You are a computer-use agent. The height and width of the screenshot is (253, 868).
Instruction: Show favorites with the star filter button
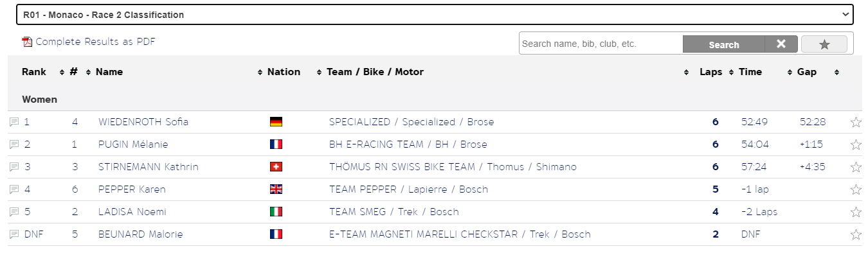coord(824,44)
